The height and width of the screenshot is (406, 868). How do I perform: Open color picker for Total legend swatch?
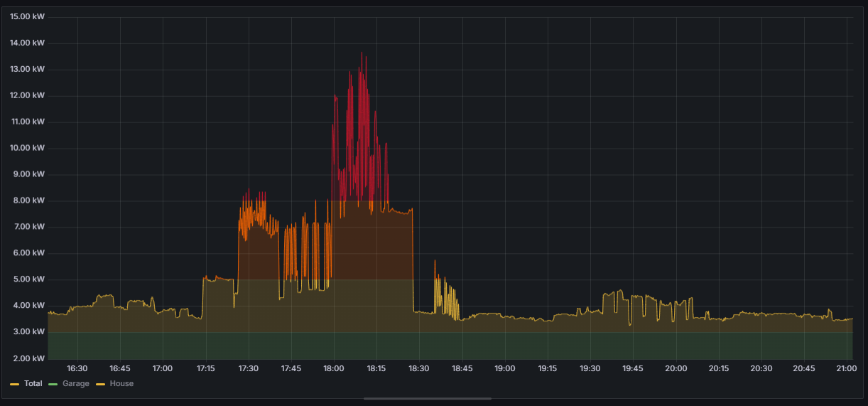(15, 384)
